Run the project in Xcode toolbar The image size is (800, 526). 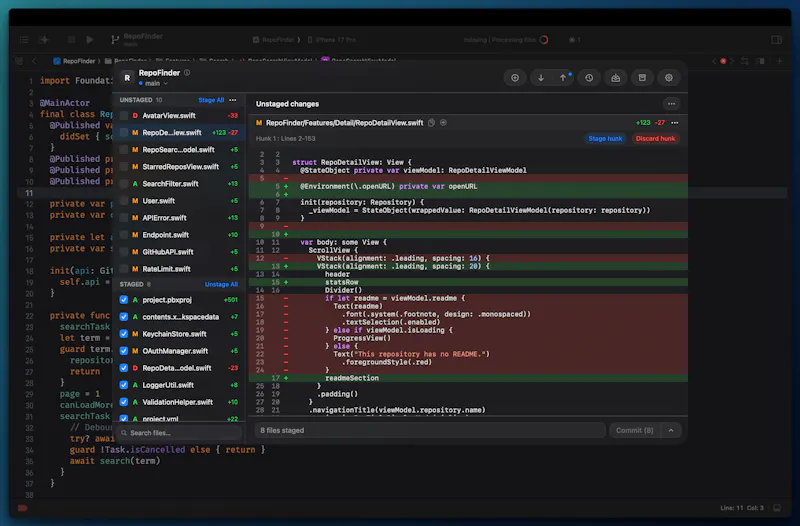[90, 39]
